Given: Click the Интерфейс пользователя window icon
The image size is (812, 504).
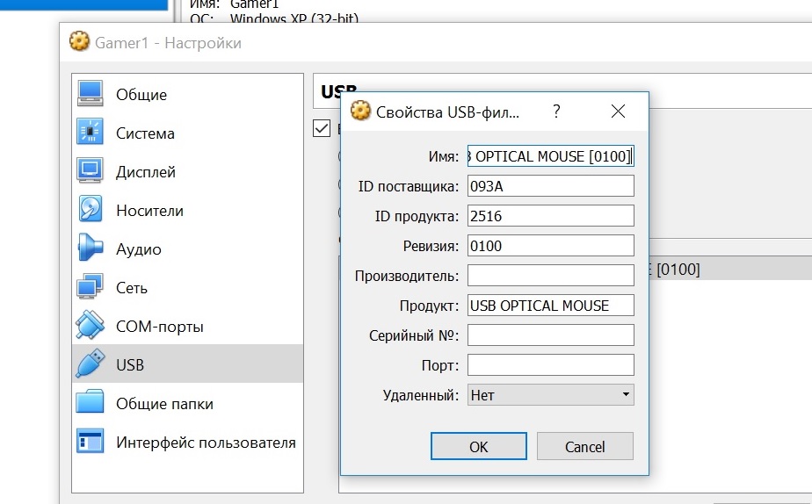Looking at the screenshot, I should [91, 443].
